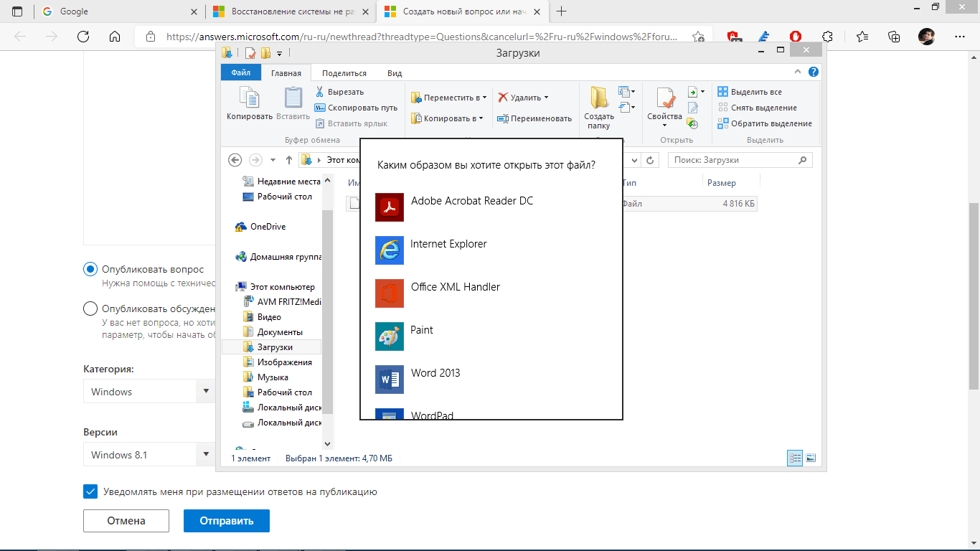Screen dimensions: 980x551
Task: Create a new folder (Создать папку)
Action: tap(599, 108)
